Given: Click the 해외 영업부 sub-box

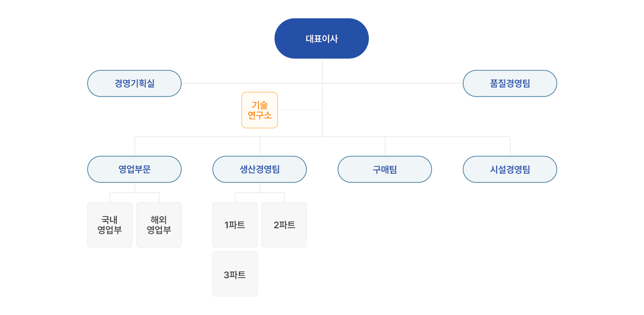Looking at the screenshot, I should [159, 225].
